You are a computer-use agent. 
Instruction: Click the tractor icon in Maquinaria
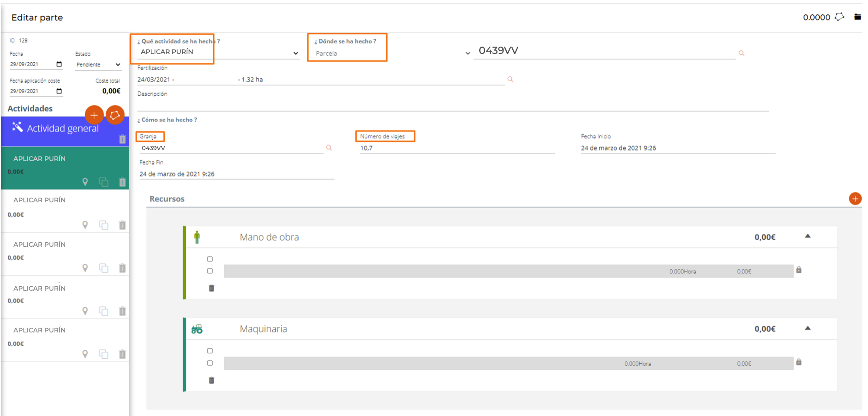[197, 329]
